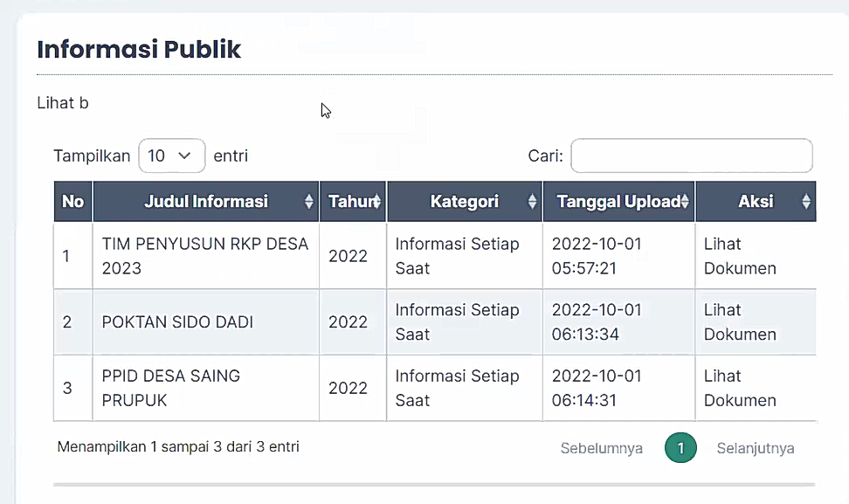Sort by the Kategori column sort arrows
Screen dimensions: 849x504
[x=533, y=201]
